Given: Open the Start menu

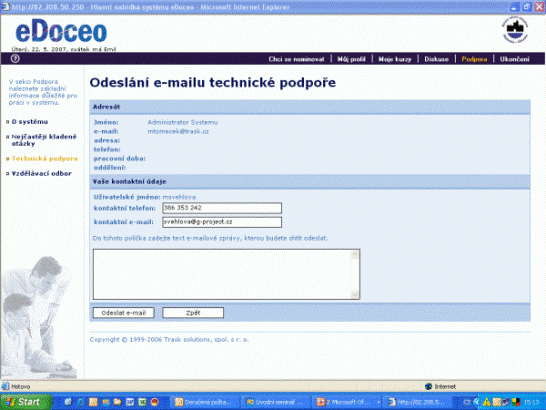Looking at the screenshot, I should pyautogui.click(x=26, y=402).
